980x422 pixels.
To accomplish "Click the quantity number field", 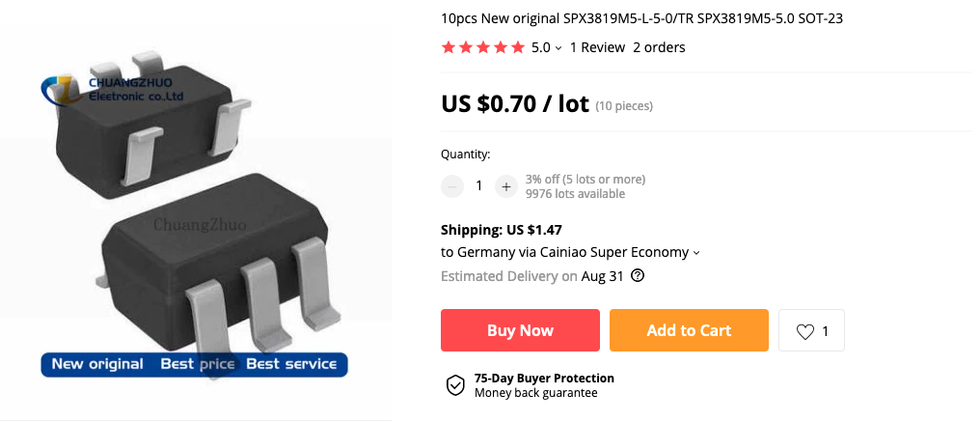I will click(479, 186).
